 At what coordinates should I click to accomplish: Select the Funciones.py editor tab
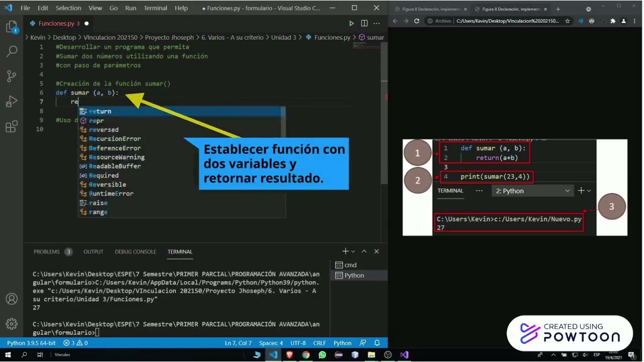[x=59, y=23]
